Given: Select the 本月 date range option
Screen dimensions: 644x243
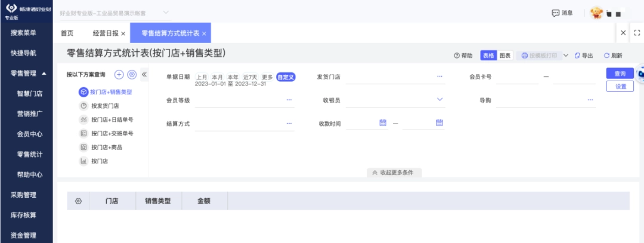Looking at the screenshot, I should (x=217, y=77).
